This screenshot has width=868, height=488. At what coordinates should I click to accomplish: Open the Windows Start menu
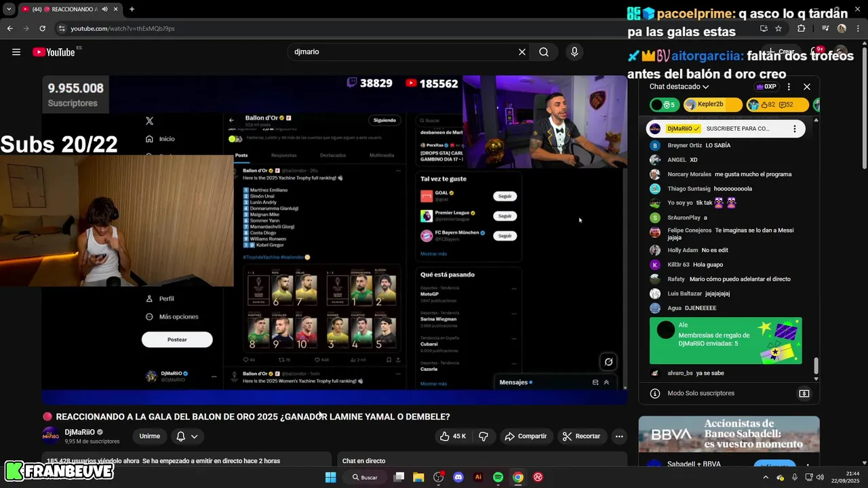coord(330,477)
